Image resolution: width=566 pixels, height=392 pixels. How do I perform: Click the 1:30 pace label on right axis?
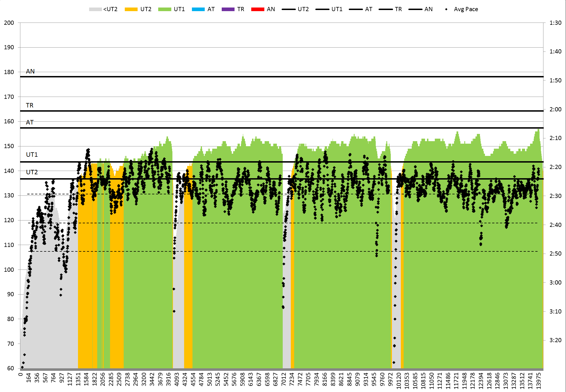point(555,23)
